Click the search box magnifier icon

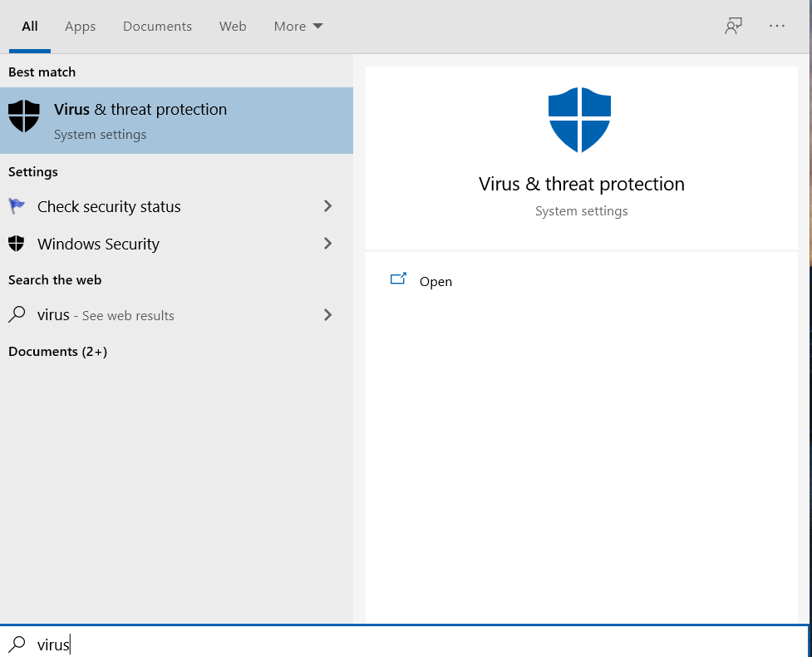click(x=17, y=644)
